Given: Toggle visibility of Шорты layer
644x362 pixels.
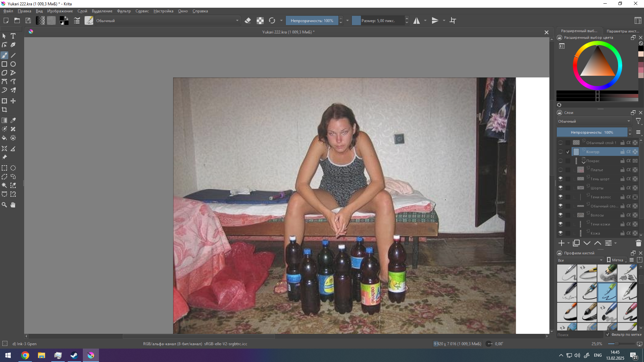Looking at the screenshot, I should (560, 188).
